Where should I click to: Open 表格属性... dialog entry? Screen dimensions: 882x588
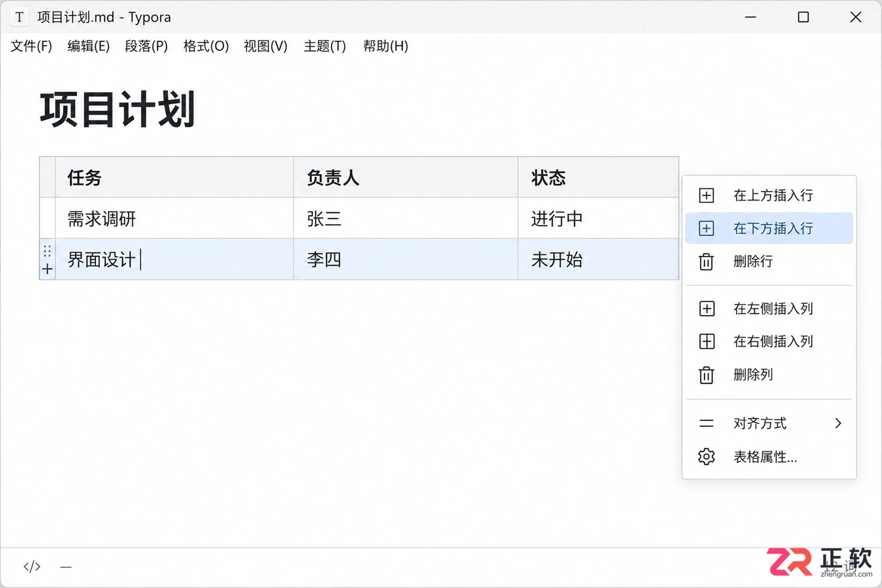tap(769, 456)
